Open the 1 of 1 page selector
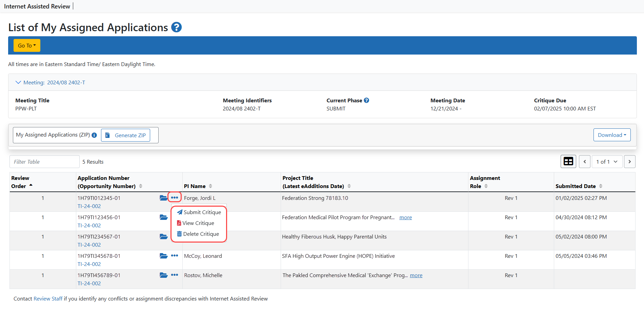This screenshot has width=644, height=311. pos(607,162)
